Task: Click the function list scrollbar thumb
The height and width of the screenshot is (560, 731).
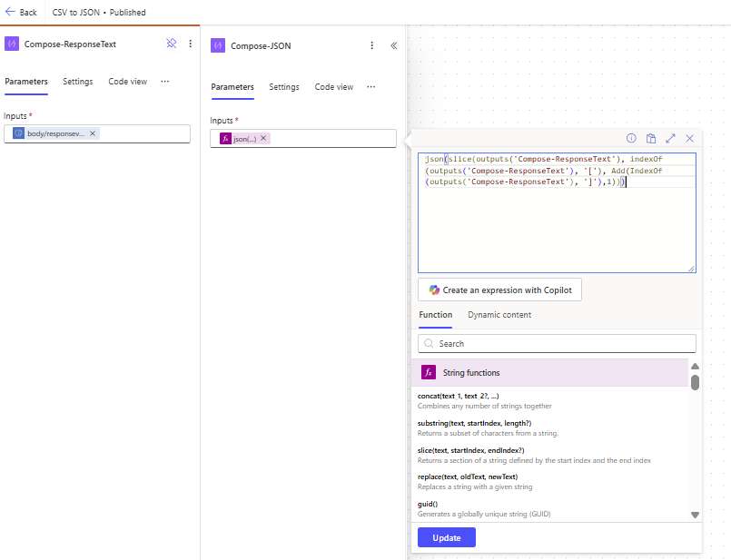Action: (695, 382)
